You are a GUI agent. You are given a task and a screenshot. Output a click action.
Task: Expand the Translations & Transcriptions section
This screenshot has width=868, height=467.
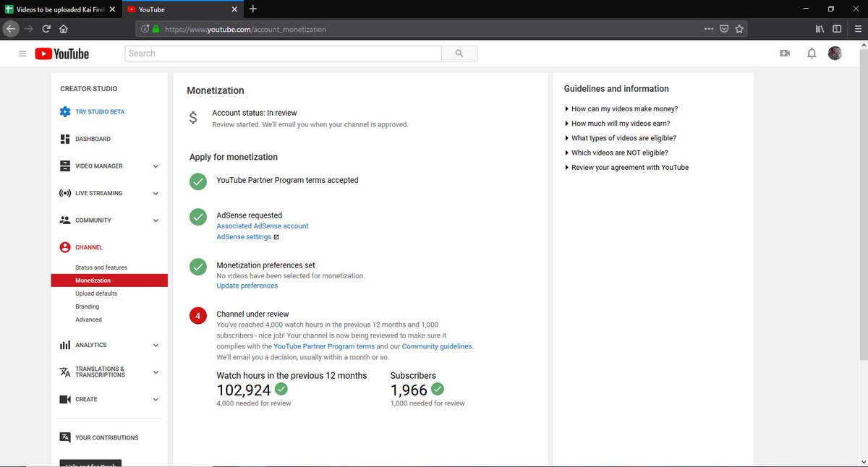tap(156, 372)
